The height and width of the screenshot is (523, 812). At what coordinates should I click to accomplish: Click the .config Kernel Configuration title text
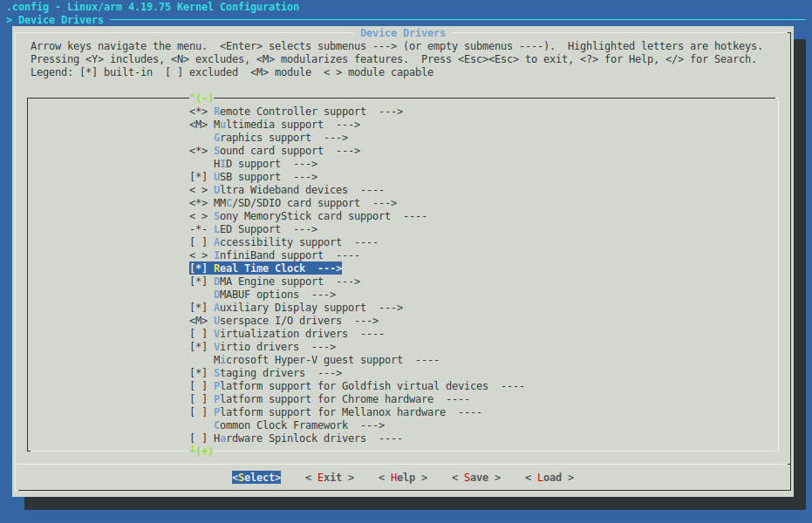point(153,7)
